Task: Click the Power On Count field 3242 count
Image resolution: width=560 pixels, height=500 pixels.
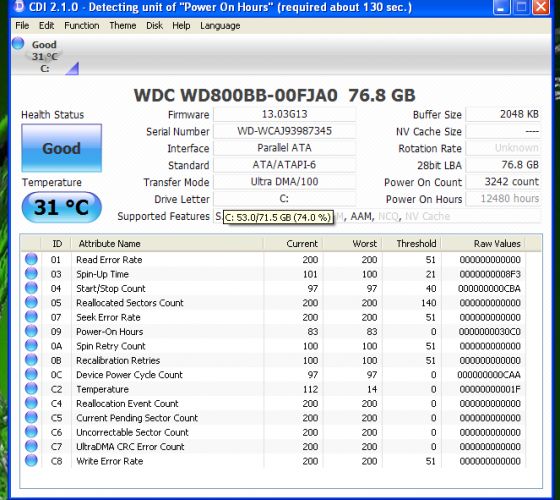Action: pos(504,182)
